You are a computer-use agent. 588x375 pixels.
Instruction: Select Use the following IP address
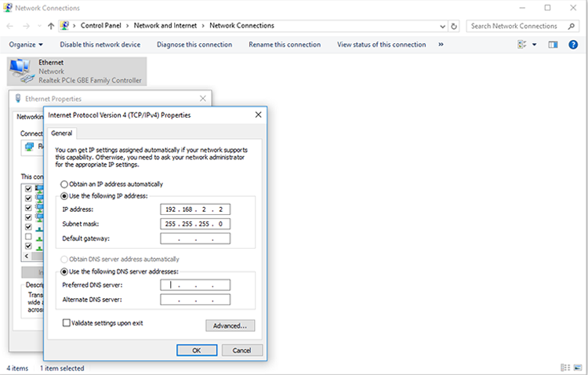(x=65, y=196)
